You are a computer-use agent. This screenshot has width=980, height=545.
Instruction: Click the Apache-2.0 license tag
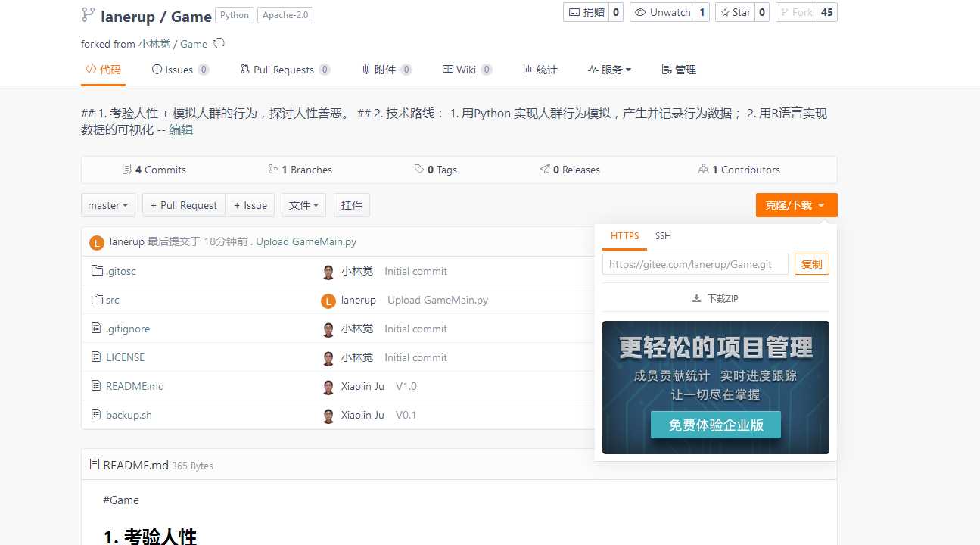(x=285, y=15)
